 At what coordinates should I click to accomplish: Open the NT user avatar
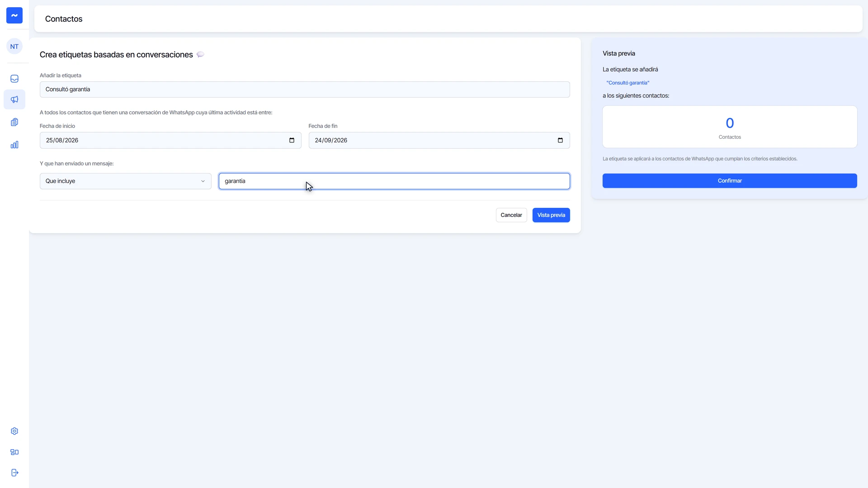coord(14,47)
